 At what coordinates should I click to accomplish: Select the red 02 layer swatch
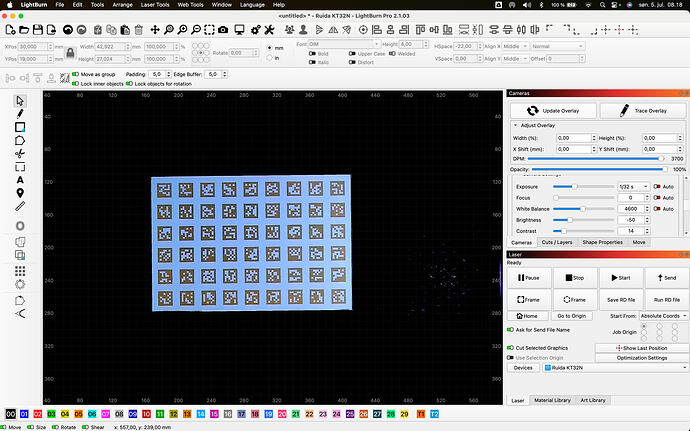38,414
